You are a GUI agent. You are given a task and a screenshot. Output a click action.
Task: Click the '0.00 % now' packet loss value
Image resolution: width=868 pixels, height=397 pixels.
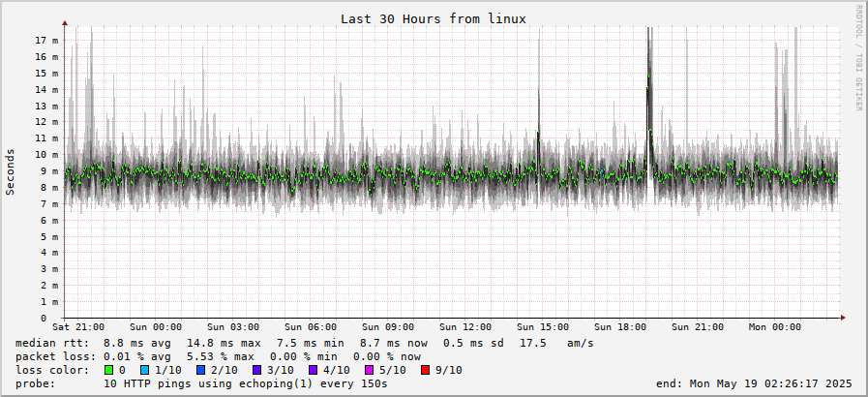387,356
